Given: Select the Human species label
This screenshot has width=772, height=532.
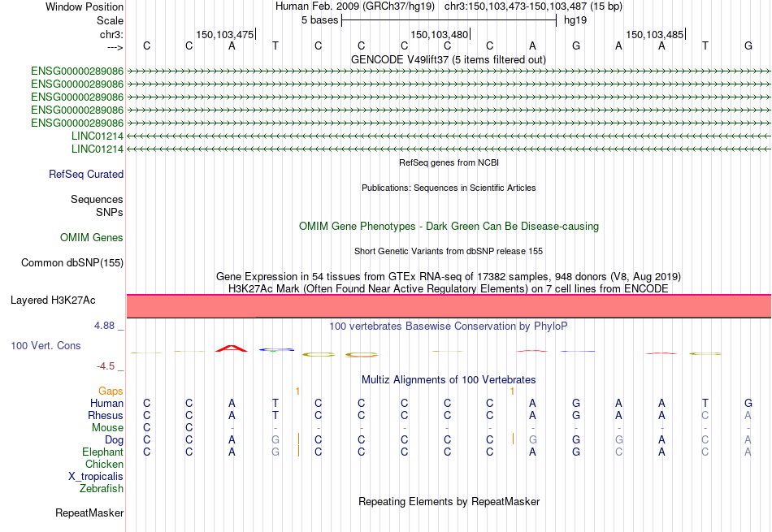Looking at the screenshot, I should pyautogui.click(x=106, y=403).
